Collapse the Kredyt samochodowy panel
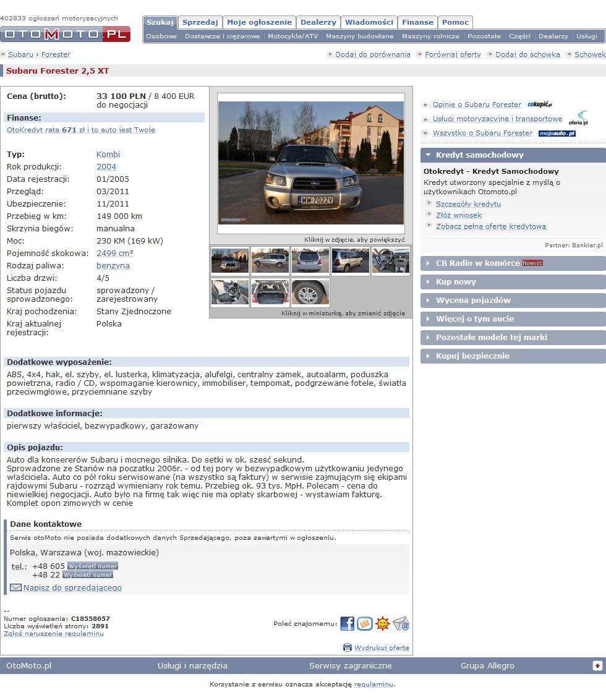The image size is (606, 700). point(513,155)
